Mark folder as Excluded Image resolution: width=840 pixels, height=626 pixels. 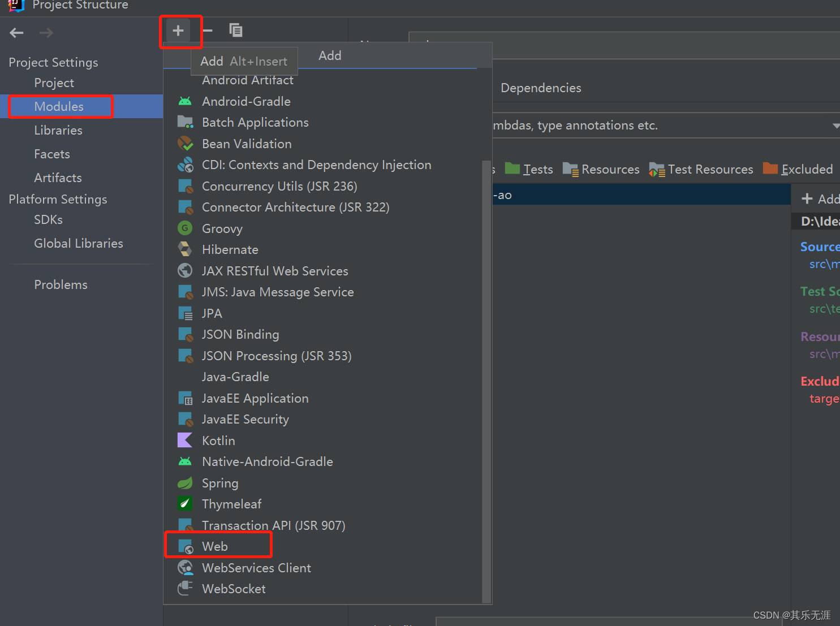[798, 169]
